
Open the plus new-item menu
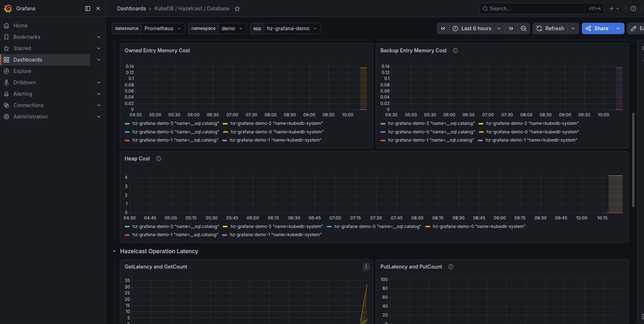point(614,9)
